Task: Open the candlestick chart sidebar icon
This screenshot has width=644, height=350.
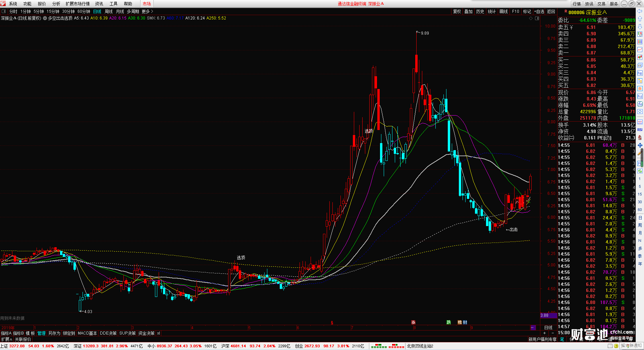Action: tap(640, 57)
